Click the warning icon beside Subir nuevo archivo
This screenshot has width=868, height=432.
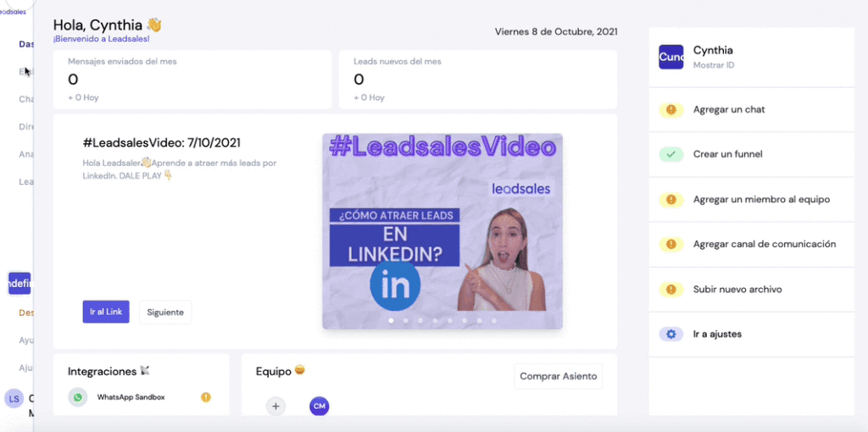(671, 290)
